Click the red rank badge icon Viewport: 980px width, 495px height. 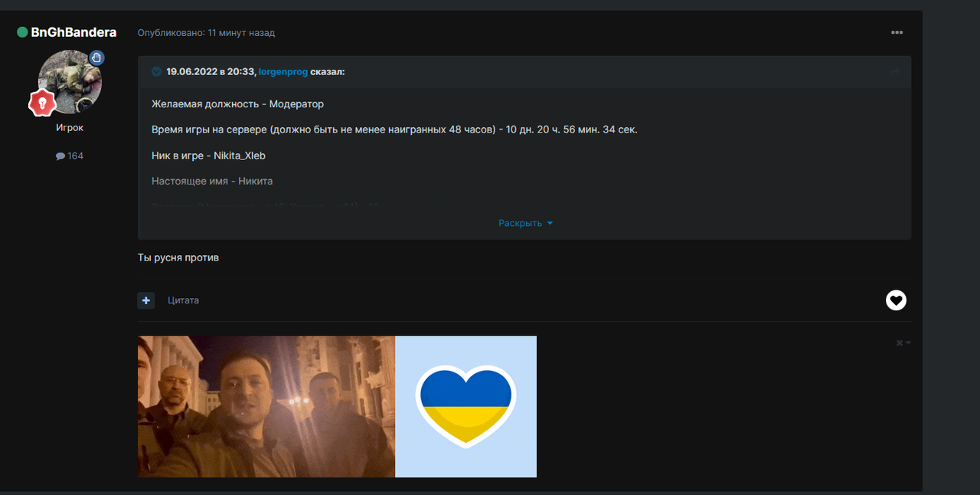pos(42,103)
